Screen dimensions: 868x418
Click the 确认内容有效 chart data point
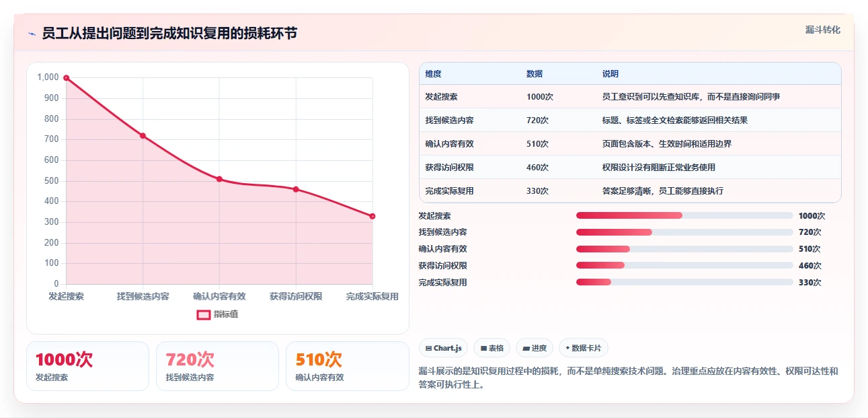[x=219, y=179]
